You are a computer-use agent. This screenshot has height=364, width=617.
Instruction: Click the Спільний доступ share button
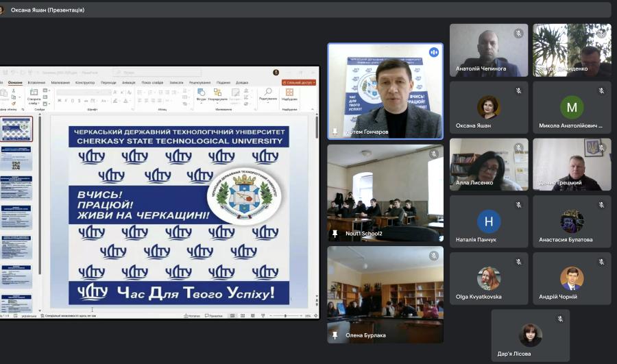(x=299, y=83)
